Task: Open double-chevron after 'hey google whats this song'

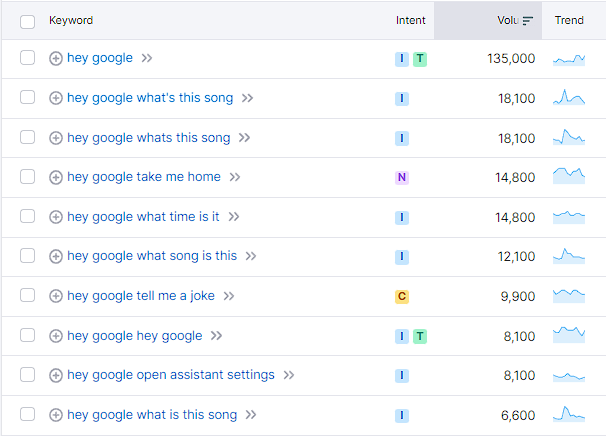Action: pyautogui.click(x=244, y=138)
